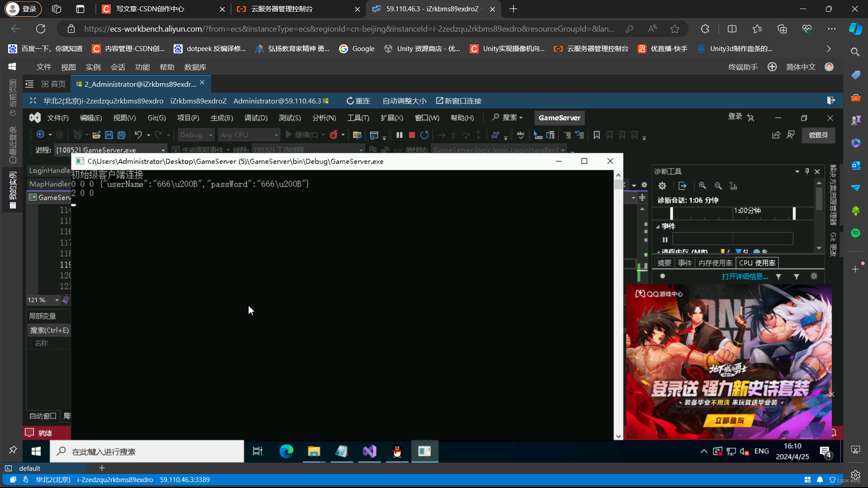This screenshot has height=488, width=868.
Task: Expand the Diagnostic Tools window options arrow
Action: tap(797, 171)
